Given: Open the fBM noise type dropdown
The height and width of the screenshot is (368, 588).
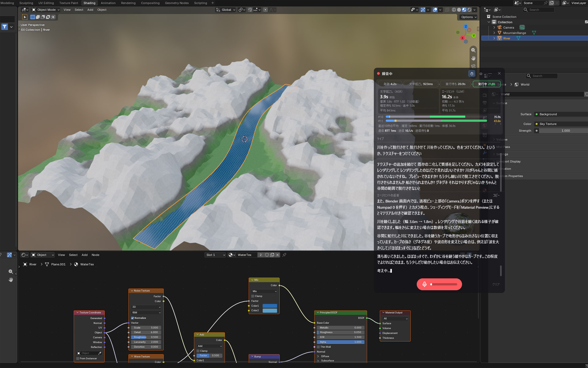Looking at the screenshot, I should 146,312.
